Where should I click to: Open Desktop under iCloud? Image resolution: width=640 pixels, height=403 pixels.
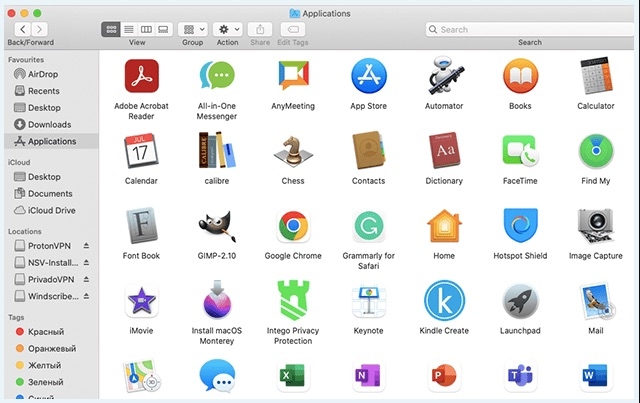[x=51, y=176]
